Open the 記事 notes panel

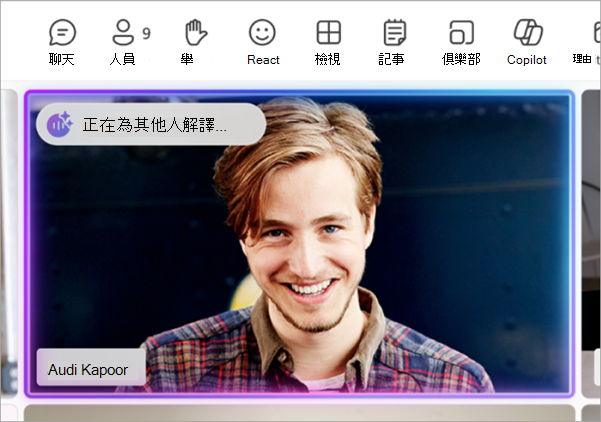pos(392,43)
